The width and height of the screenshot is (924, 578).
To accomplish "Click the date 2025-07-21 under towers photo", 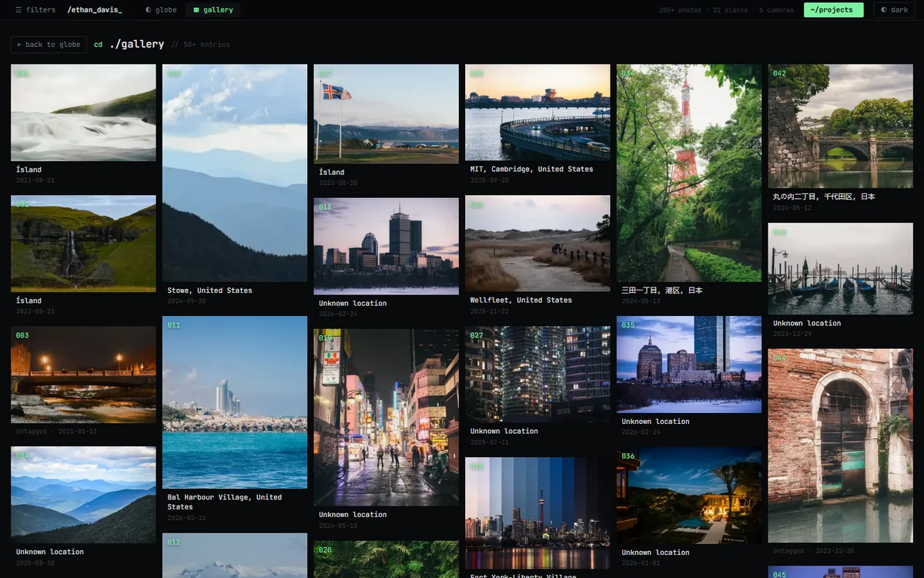I will [x=490, y=442].
